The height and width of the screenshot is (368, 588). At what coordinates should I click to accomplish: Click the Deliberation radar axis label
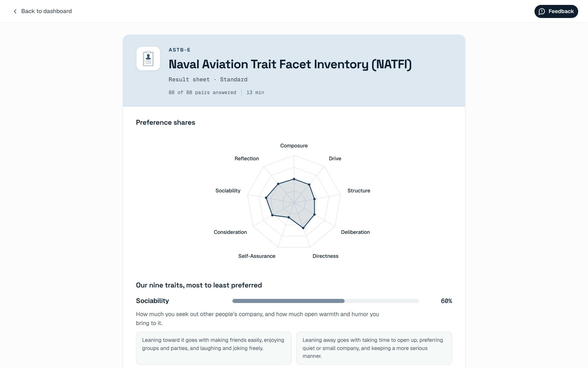coord(355,232)
